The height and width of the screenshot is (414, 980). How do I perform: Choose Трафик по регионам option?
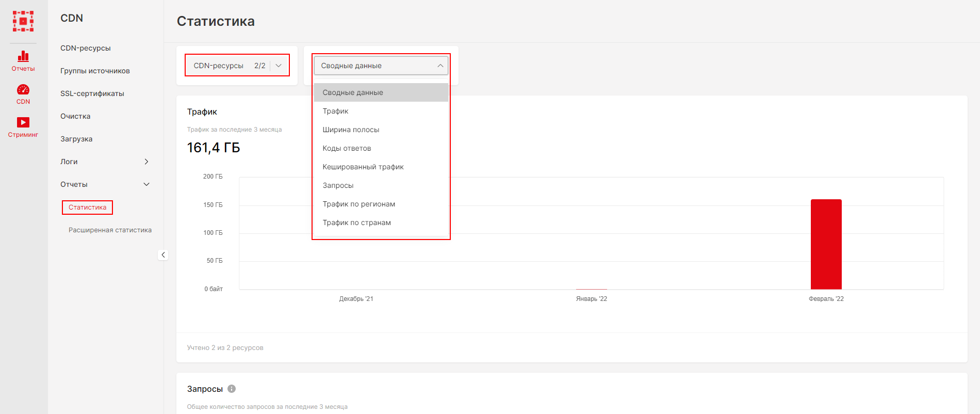[x=359, y=204]
